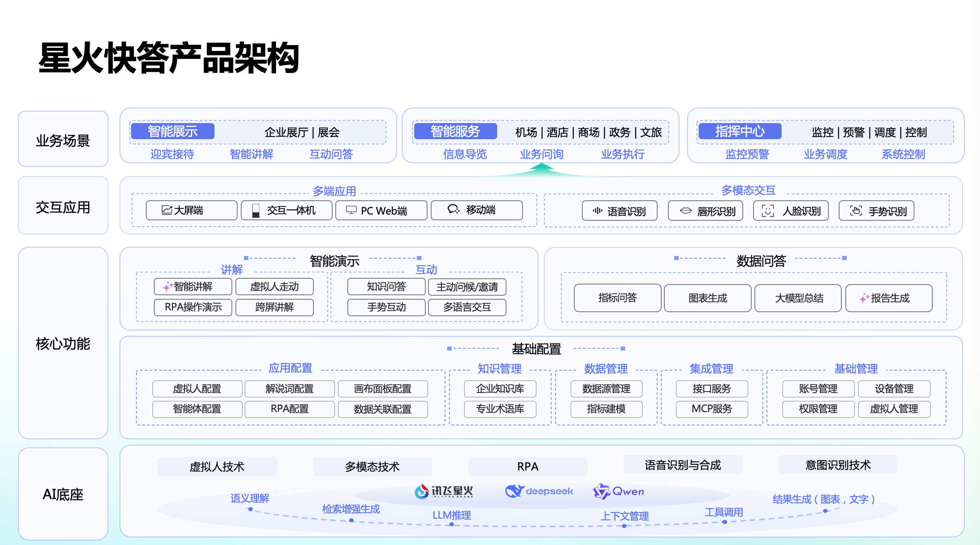Click the sound wave icon beside 语音识别

click(597, 211)
